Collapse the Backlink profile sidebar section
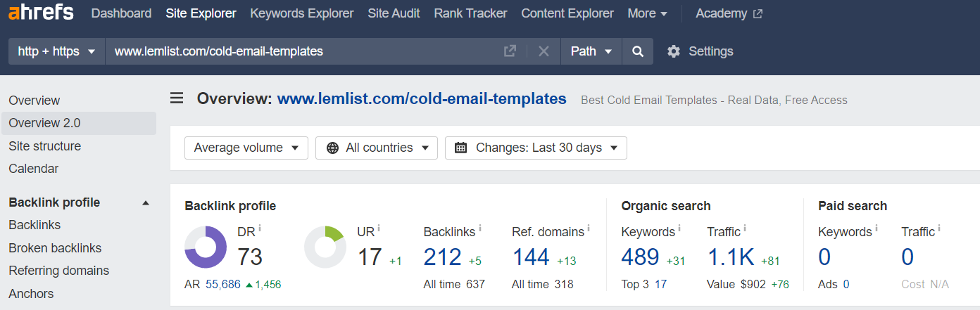This screenshot has height=310, width=980. click(x=146, y=203)
